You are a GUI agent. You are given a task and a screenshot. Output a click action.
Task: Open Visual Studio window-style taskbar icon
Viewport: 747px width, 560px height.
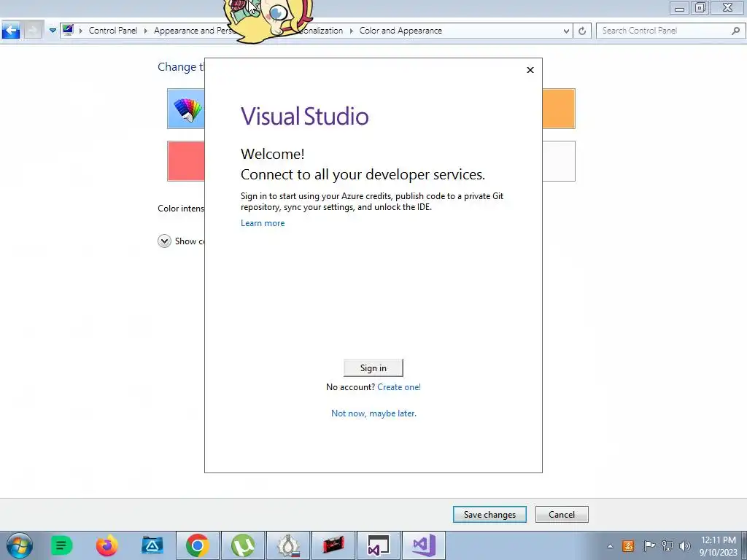(x=379, y=545)
